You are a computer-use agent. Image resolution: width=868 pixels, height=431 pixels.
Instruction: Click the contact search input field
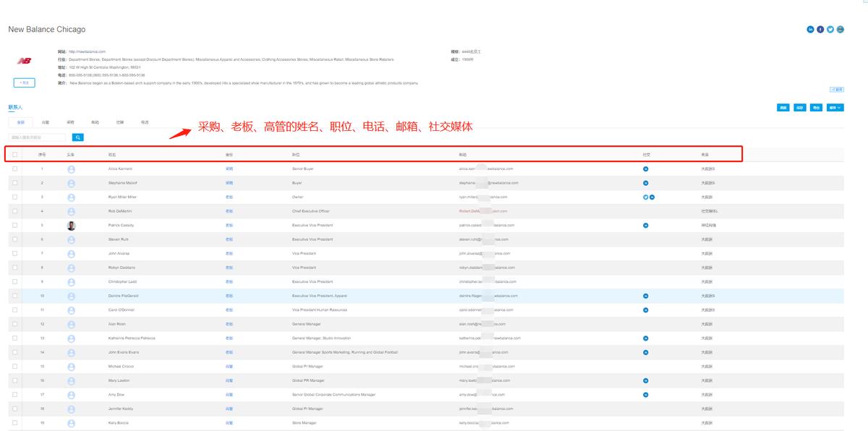(x=38, y=137)
